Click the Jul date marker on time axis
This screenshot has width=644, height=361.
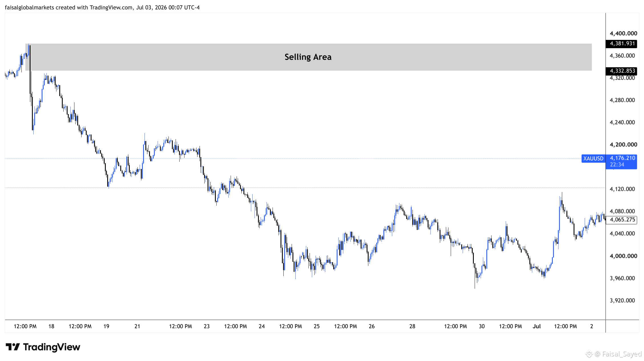coord(537,326)
